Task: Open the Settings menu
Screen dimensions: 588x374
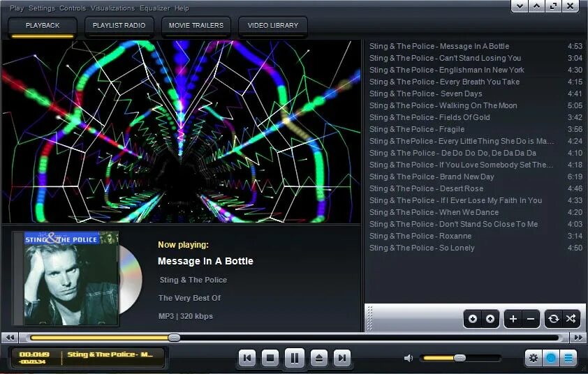Action: [42, 8]
